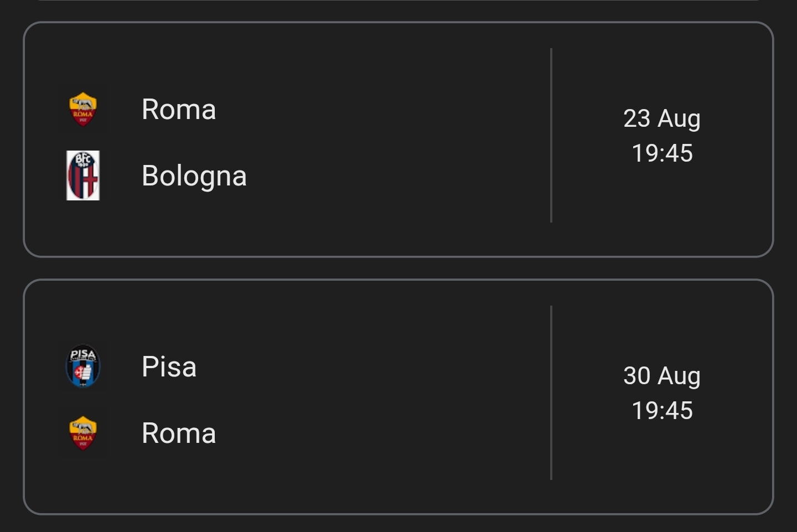The image size is (797, 532).
Task: Select the 30 Aug date label
Action: click(662, 376)
